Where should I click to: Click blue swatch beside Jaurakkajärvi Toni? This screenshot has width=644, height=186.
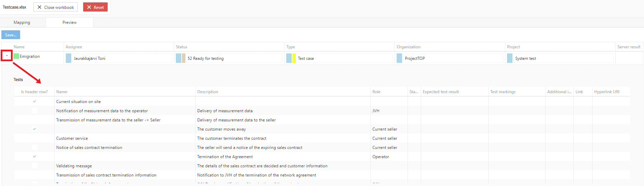point(68,58)
